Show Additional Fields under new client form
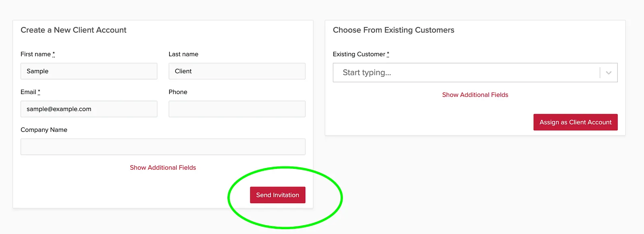 coord(163,168)
